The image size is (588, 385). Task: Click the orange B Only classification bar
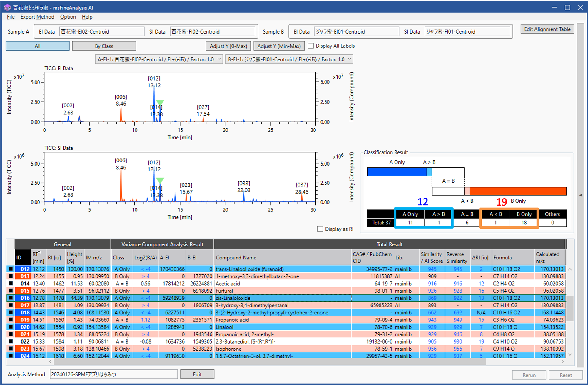pyautogui.click(x=518, y=191)
